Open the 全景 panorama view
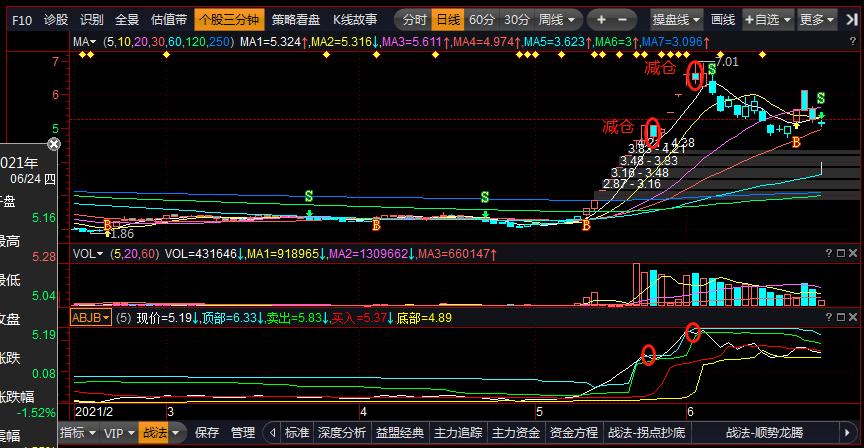The height and width of the screenshot is (448, 864). 127,20
